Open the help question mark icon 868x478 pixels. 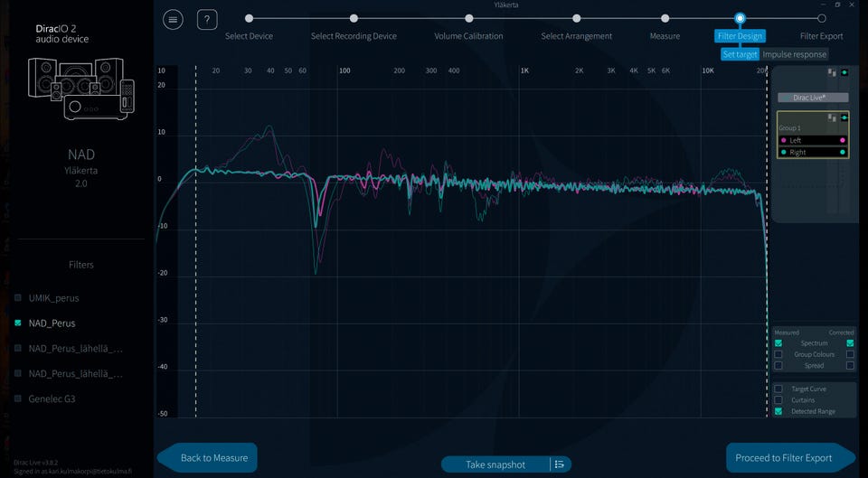tap(207, 20)
